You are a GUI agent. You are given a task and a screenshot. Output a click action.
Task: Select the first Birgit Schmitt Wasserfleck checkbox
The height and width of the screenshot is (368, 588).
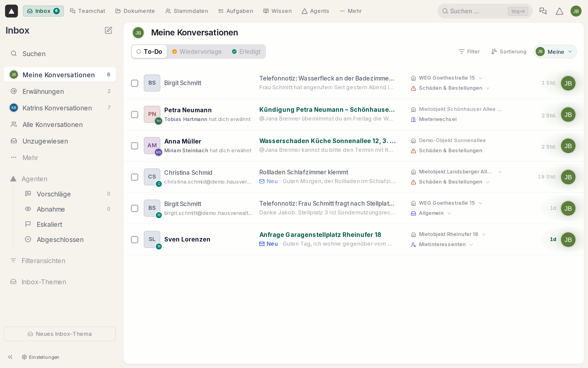coord(135,83)
